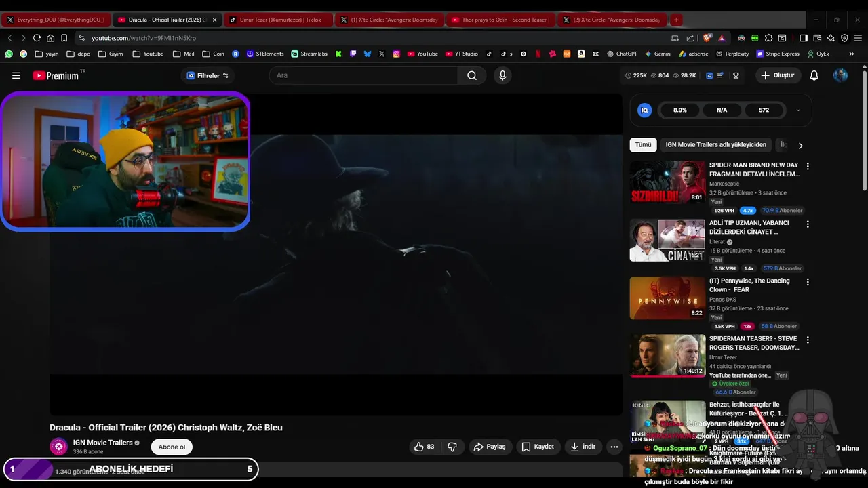Click the Oluştur create button
Image resolution: width=868 pixels, height=488 pixels.
(777, 75)
